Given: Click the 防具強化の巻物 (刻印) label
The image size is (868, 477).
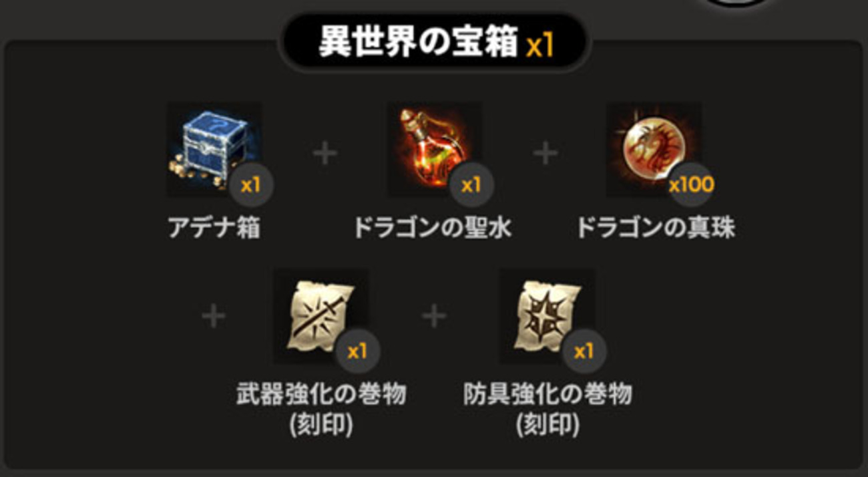Looking at the screenshot, I should click(548, 410).
